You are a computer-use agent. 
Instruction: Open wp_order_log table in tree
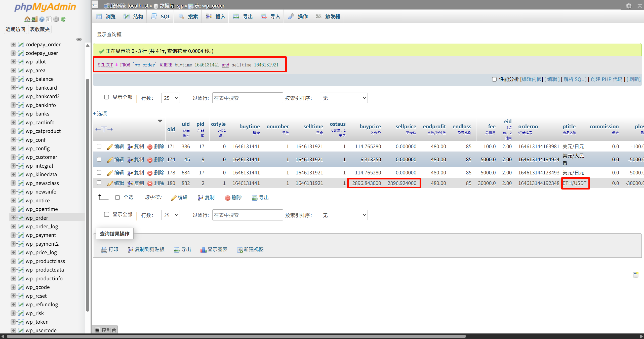coord(42,227)
